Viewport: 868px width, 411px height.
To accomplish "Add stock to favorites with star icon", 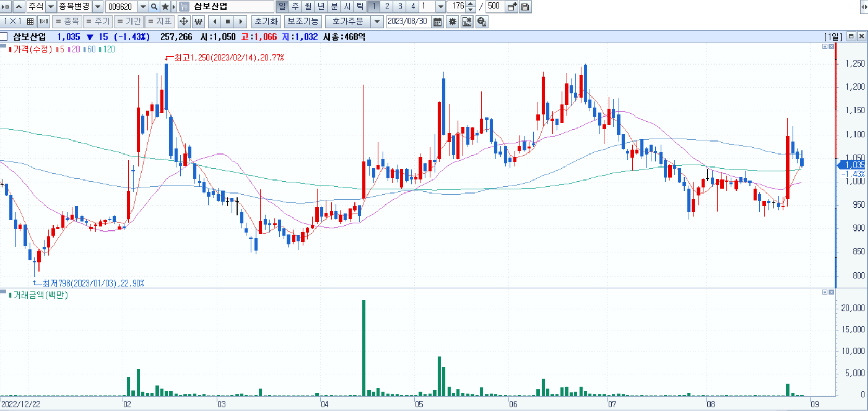I will [165, 7].
